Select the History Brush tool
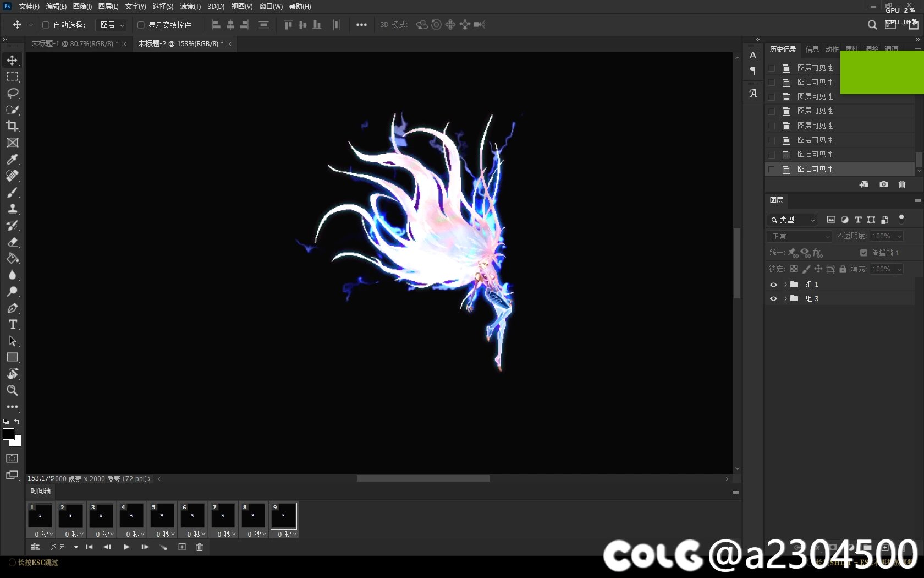This screenshot has width=924, height=578. click(12, 225)
